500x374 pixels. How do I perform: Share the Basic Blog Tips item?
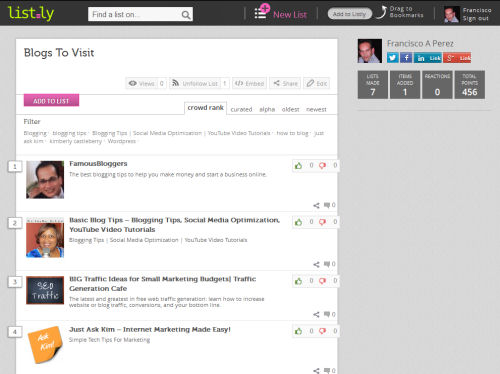(x=316, y=264)
